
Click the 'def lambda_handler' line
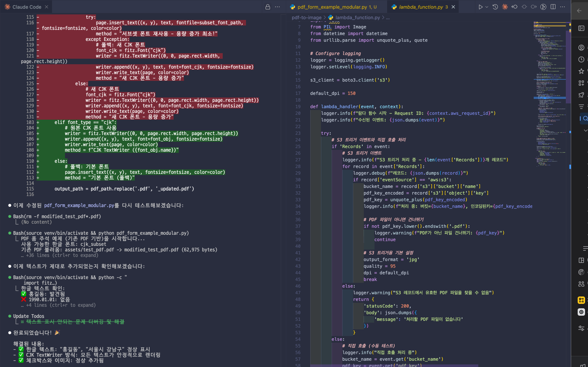[x=357, y=107]
